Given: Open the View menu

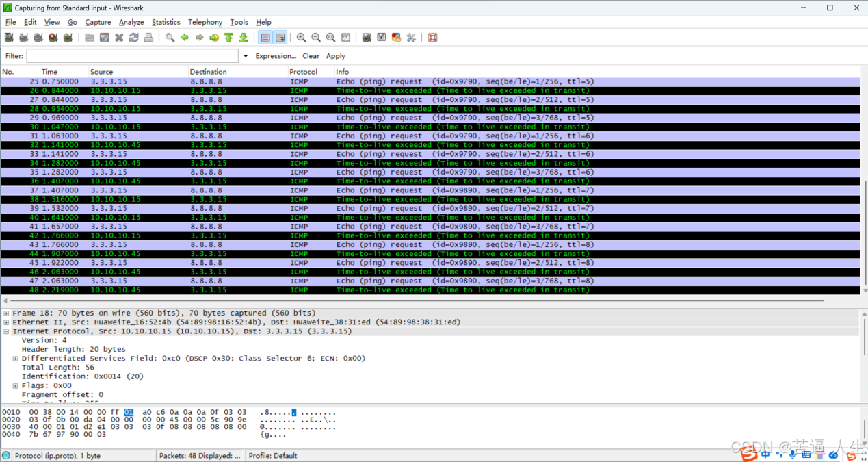Looking at the screenshot, I should [52, 22].
